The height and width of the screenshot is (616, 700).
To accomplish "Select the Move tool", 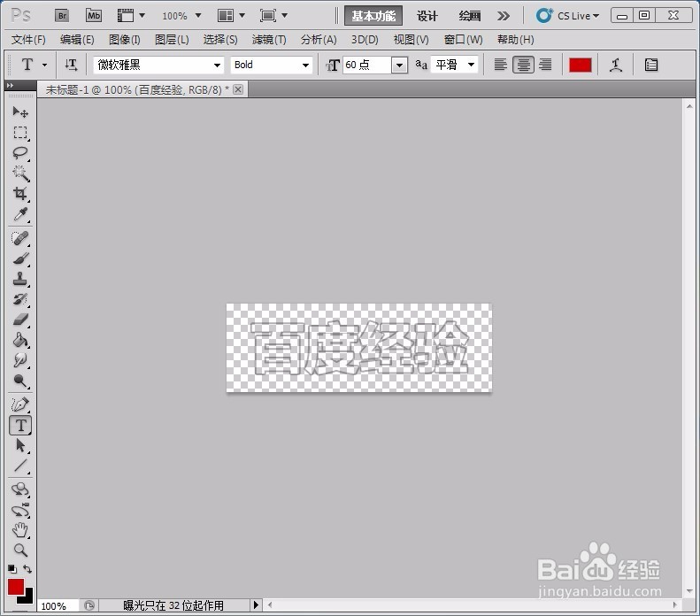I will click(x=20, y=112).
